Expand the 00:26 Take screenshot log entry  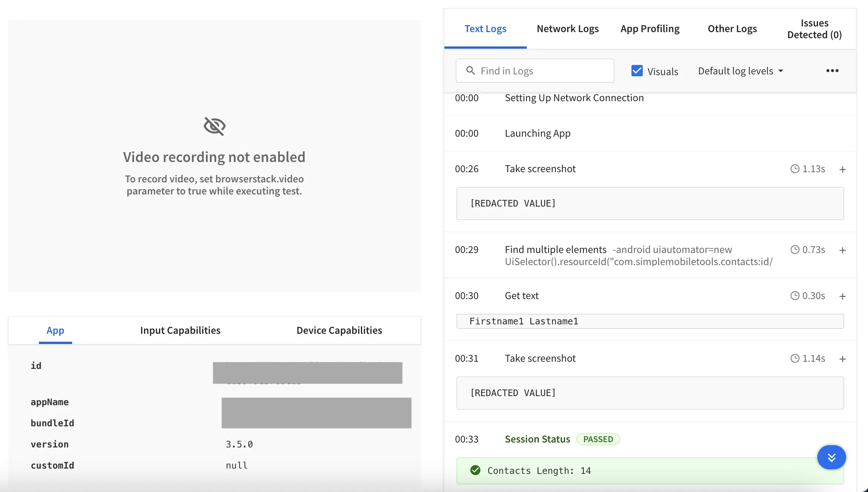pyautogui.click(x=842, y=170)
